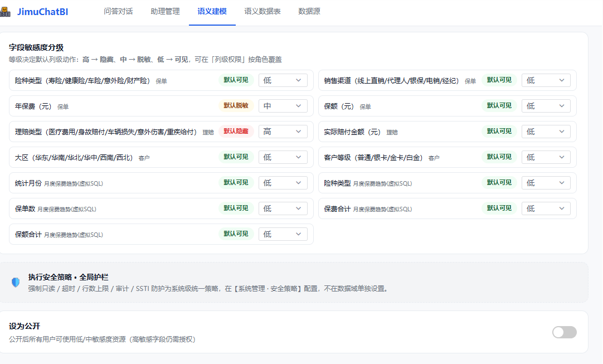Image resolution: width=603 pixels, height=364 pixels.
Task: Open sensitivity dropdown for 统计月份
Action: tap(283, 183)
